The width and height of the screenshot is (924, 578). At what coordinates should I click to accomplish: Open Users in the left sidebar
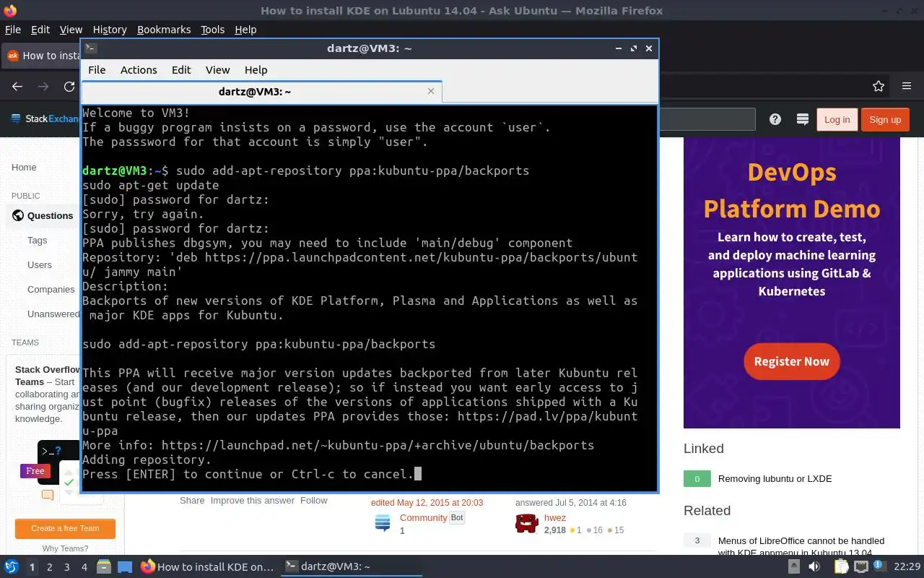pyautogui.click(x=40, y=264)
